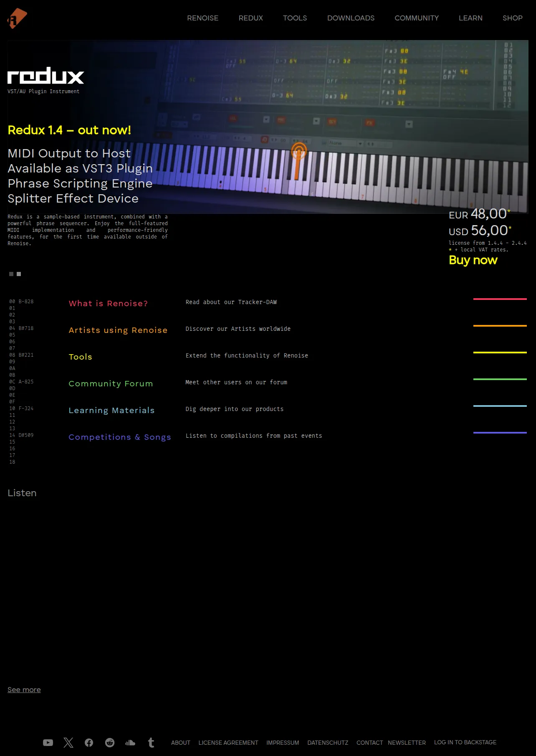Click tracker row "04 B#718"
The height and width of the screenshot is (756, 536).
coord(21,328)
